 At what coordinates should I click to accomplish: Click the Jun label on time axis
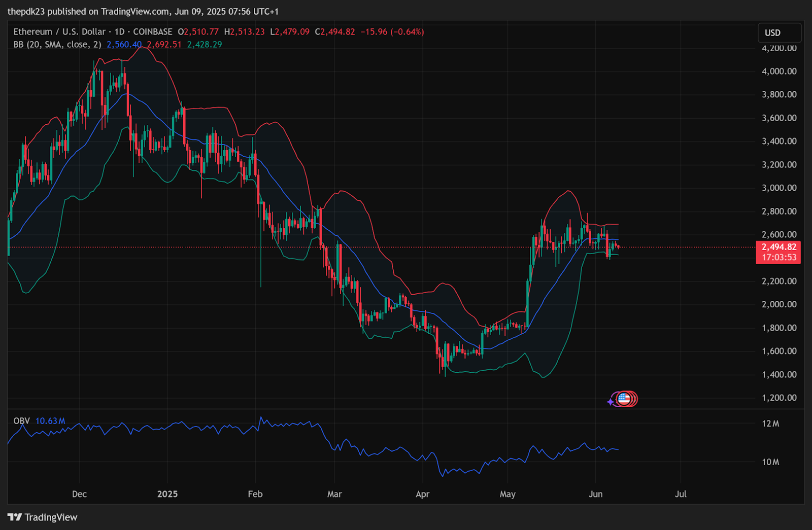point(595,494)
